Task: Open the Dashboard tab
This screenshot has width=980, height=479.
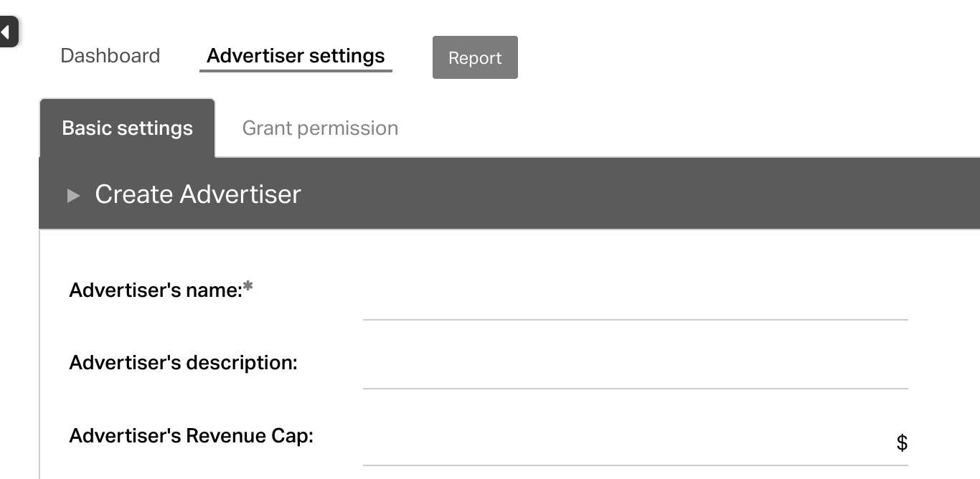Action: coord(110,56)
